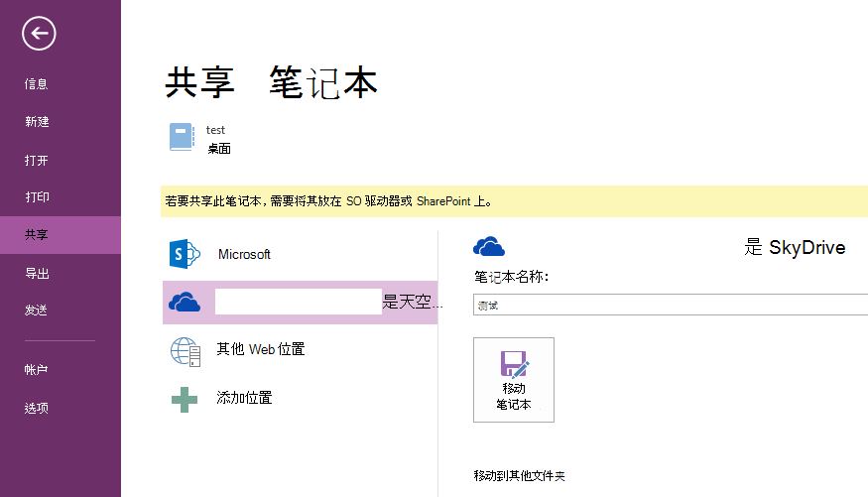868x497 pixels.
Task: Click the 桌面 location text
Action: [x=219, y=149]
